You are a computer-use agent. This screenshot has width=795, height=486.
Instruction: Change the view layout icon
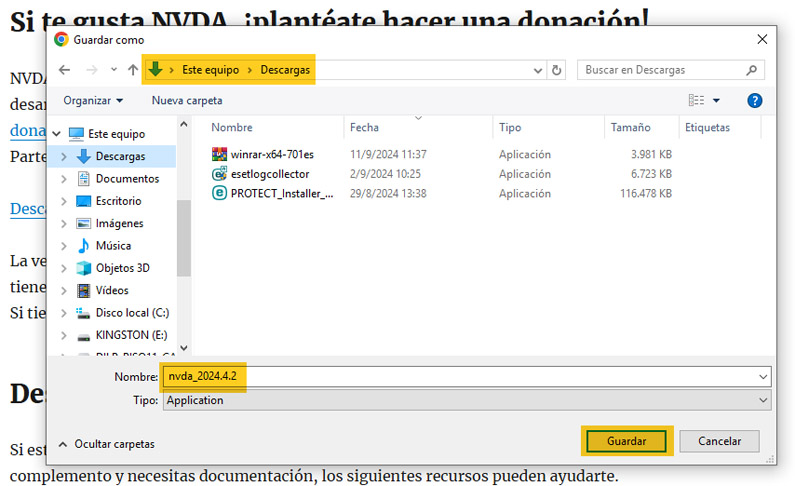pyautogui.click(x=696, y=100)
